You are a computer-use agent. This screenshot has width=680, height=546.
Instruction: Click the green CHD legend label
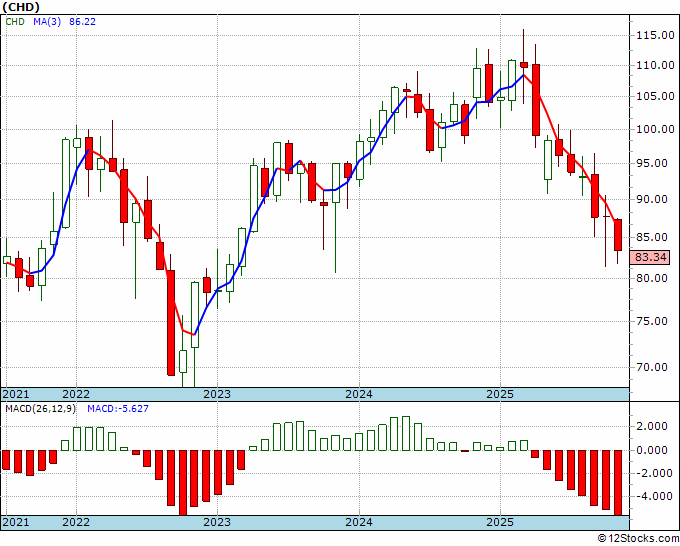pyautogui.click(x=15, y=22)
